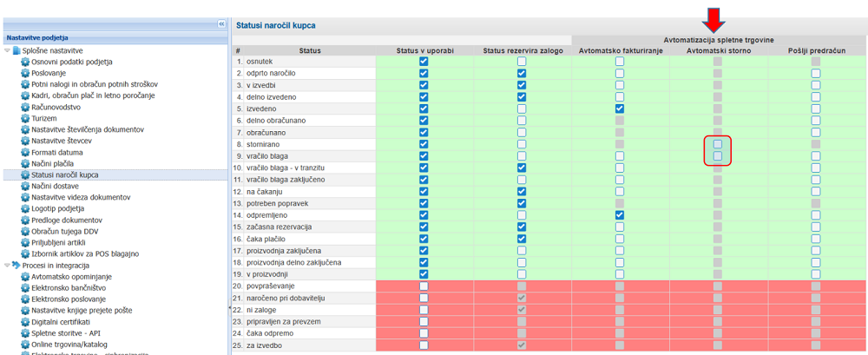The image size is (868, 355).
Task: Click gear icon beside Osnovni podatki podjetja
Action: (x=25, y=62)
